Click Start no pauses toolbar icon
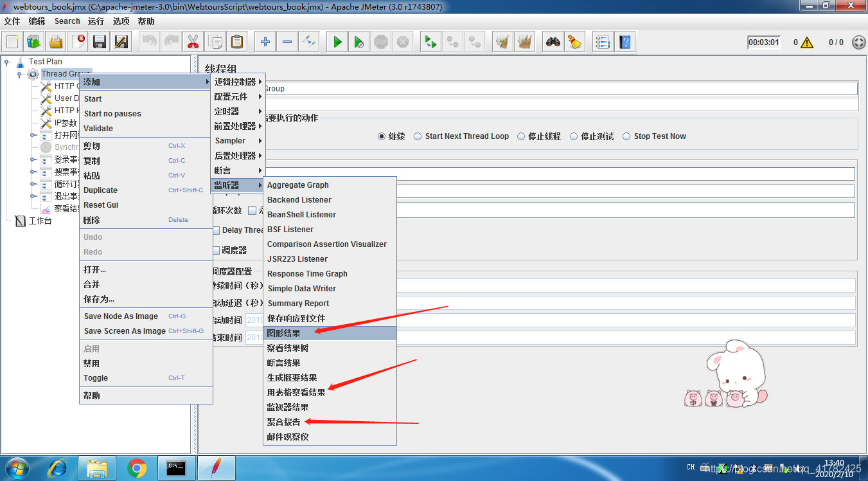 359,42
